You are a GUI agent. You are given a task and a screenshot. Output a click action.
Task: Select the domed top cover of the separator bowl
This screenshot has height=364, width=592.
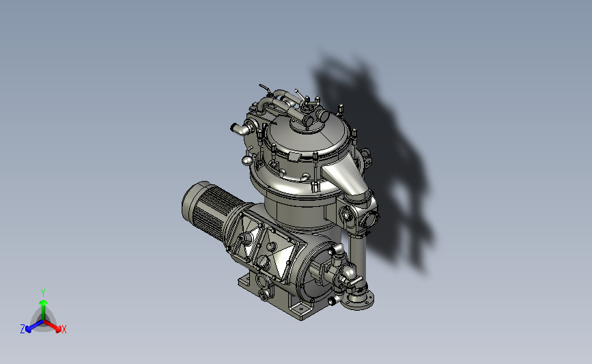click(308, 135)
